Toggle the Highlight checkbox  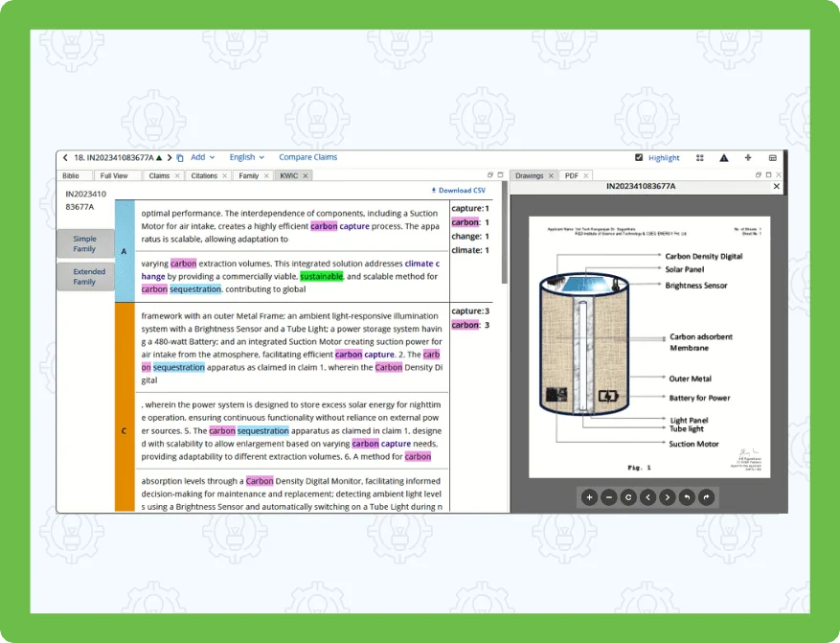point(639,157)
